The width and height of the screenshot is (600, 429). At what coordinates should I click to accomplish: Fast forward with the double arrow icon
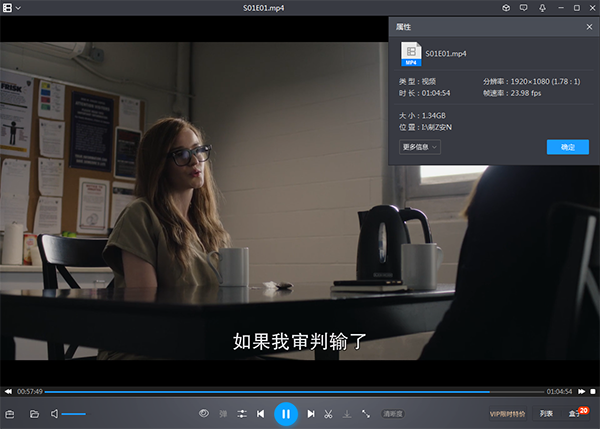coord(582,391)
